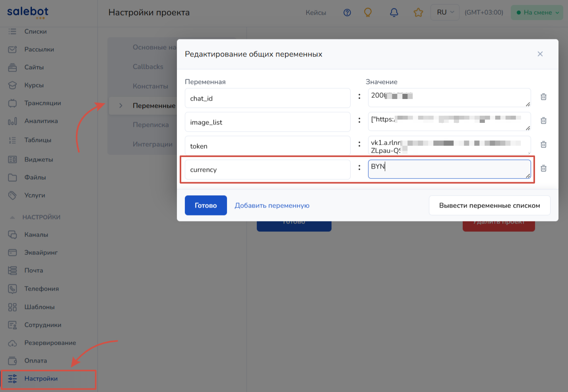Click the token variable name field
This screenshot has height=392, width=568.
coord(267,146)
